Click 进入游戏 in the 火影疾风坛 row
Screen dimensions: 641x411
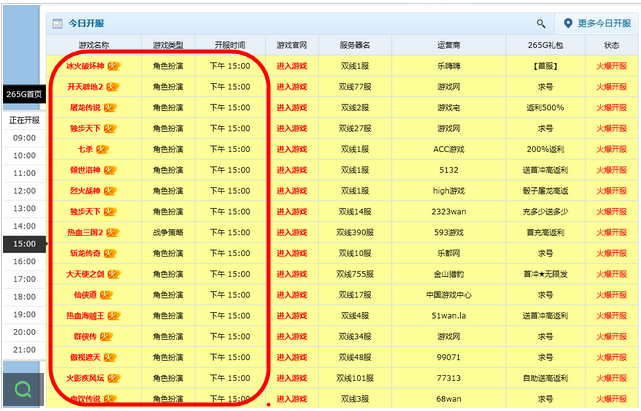tap(291, 378)
